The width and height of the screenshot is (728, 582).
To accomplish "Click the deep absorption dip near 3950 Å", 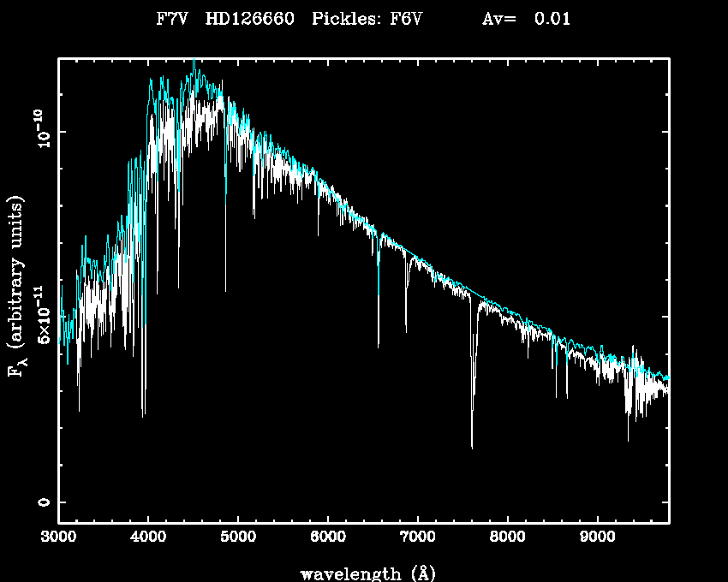I will pyautogui.click(x=143, y=413).
